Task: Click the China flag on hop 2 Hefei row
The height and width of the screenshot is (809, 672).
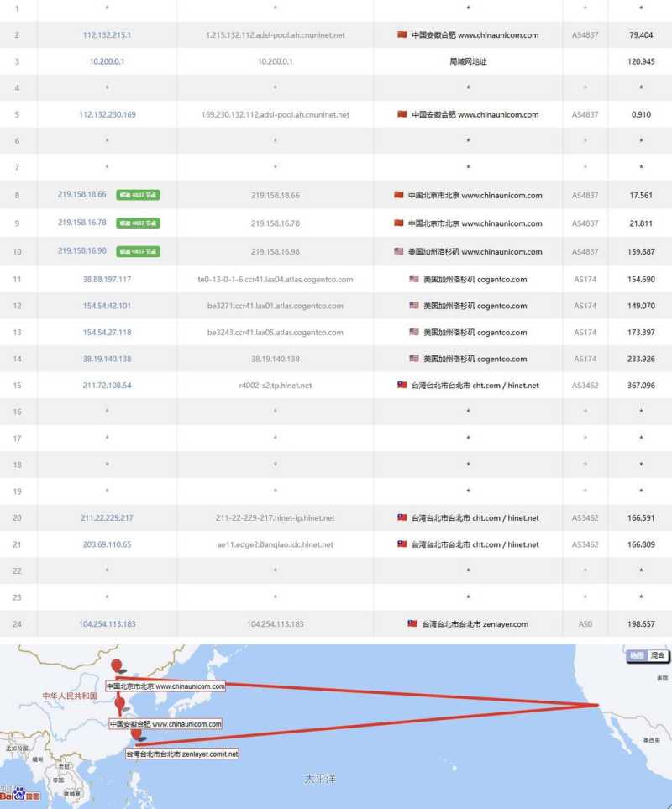Action: coord(401,35)
